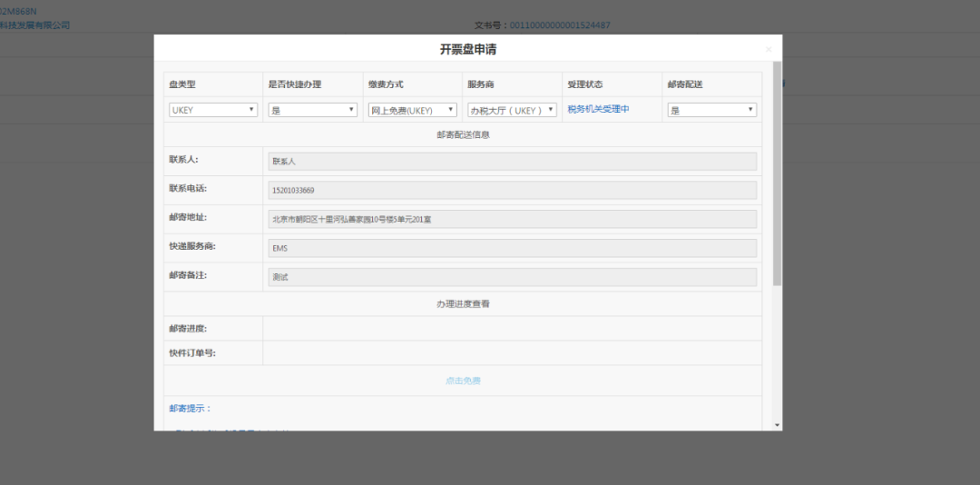The image size is (980, 485).
Task: Select the 邮寄地址 address field
Action: (x=512, y=219)
